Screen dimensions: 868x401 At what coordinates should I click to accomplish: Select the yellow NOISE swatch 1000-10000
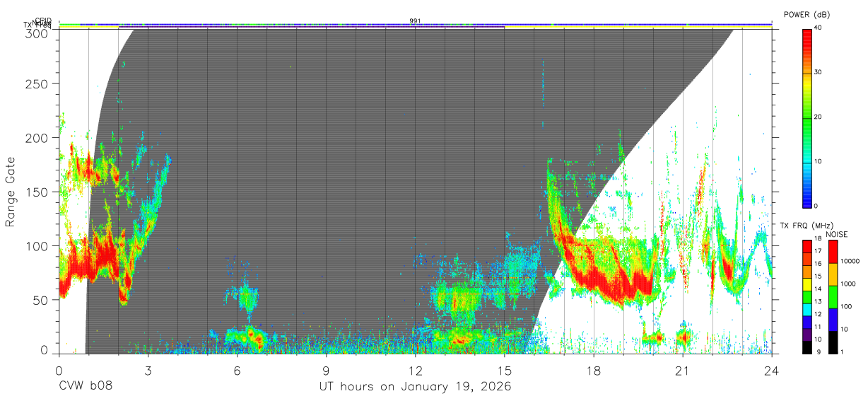[833, 274]
